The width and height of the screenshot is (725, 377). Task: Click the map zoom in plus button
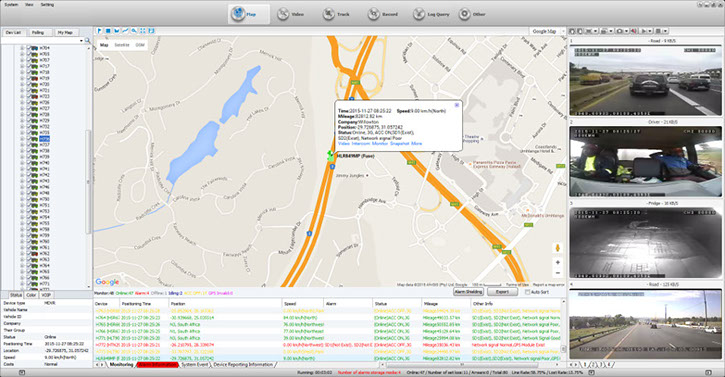click(558, 262)
